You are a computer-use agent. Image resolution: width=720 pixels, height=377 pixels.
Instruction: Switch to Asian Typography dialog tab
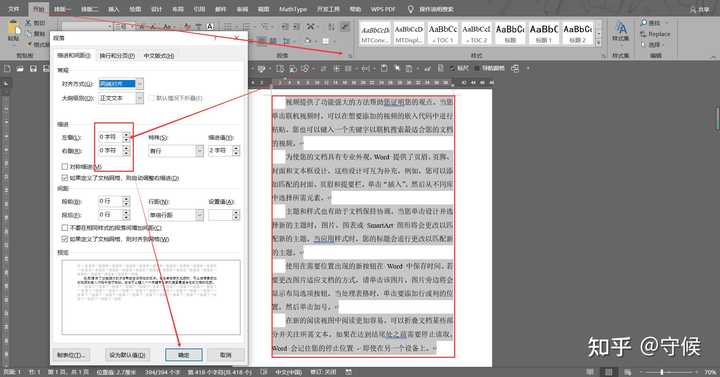point(159,56)
